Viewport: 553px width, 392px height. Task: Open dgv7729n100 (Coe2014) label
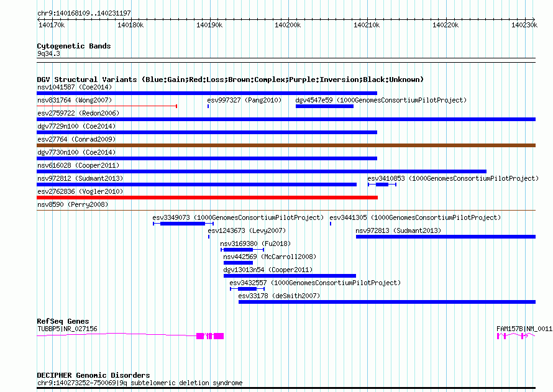[76, 126]
